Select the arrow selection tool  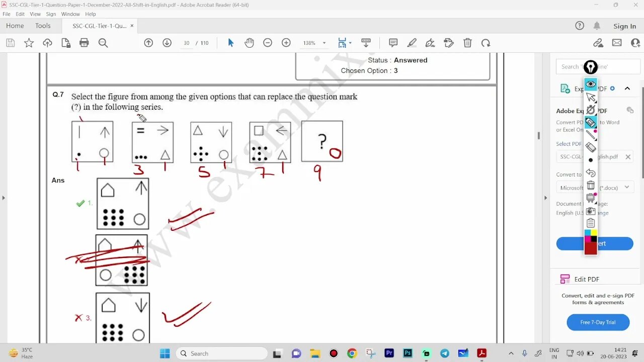[x=231, y=43]
